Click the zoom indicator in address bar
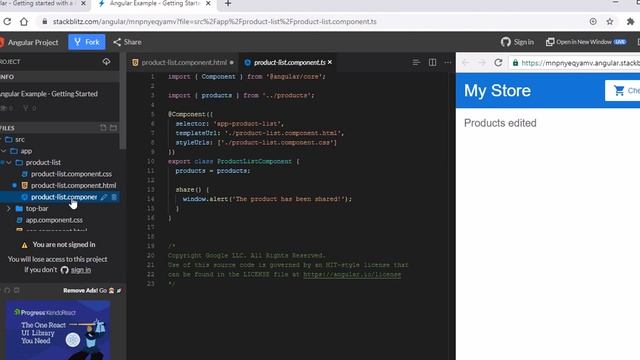The image size is (640, 360). 593,22
